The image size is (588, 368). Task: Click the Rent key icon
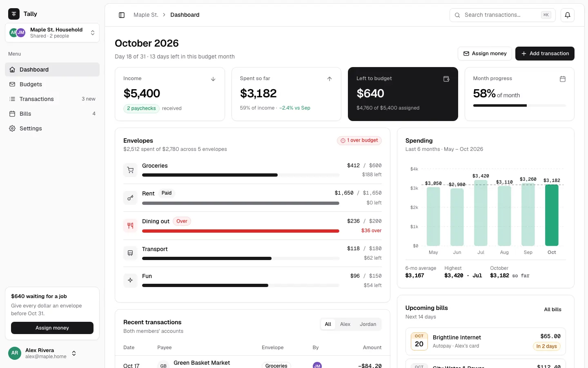tap(130, 198)
